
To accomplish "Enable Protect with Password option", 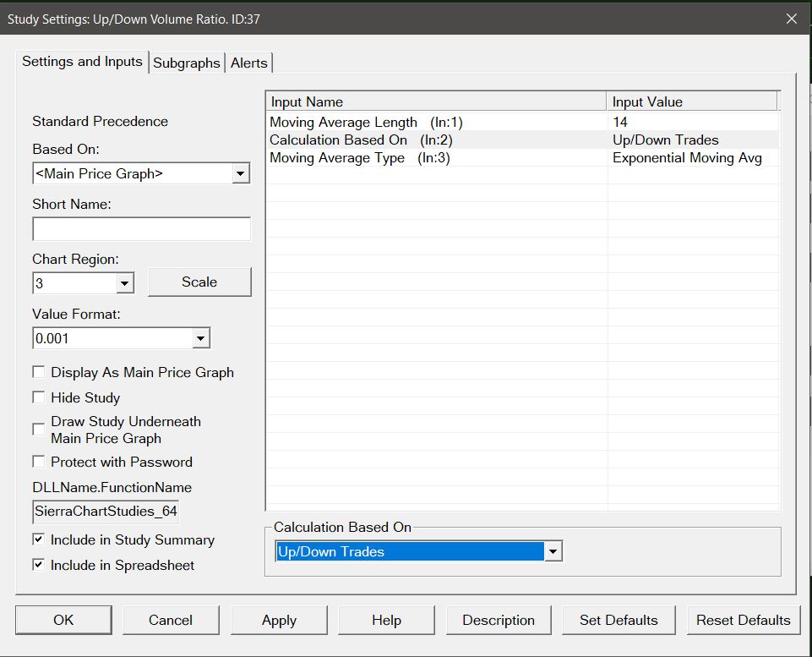I will coord(39,462).
